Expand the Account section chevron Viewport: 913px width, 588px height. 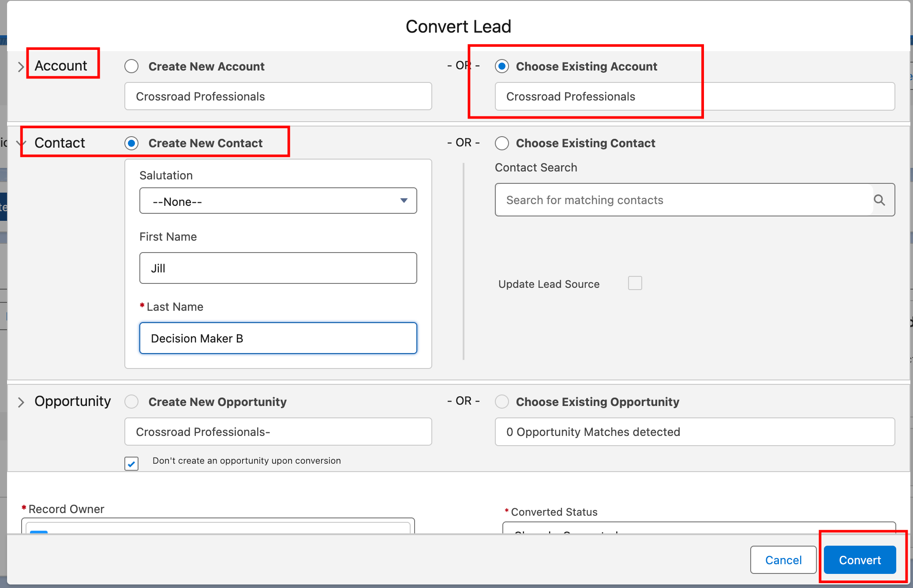21,67
